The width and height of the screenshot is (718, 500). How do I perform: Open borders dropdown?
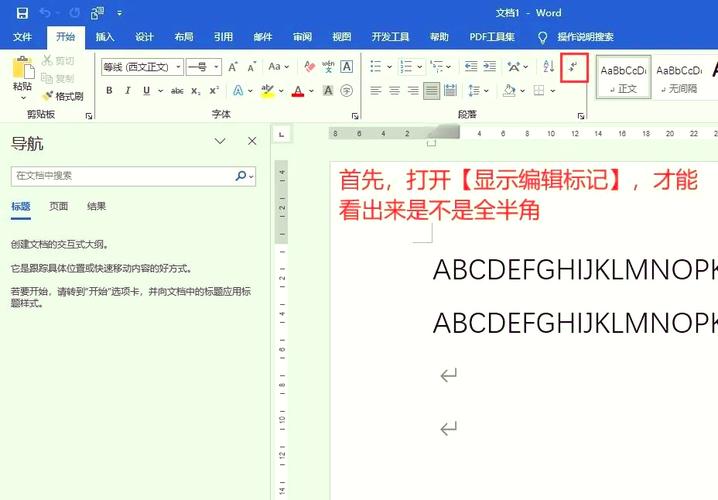(x=553, y=91)
